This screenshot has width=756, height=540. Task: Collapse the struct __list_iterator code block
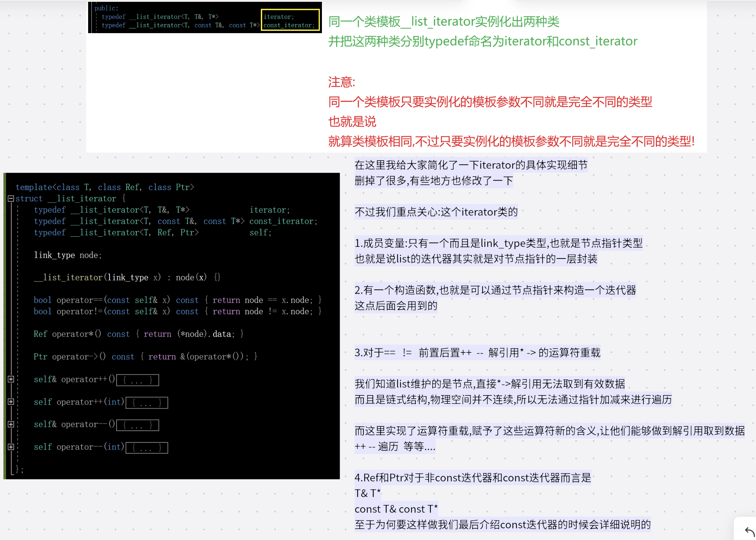click(11, 198)
